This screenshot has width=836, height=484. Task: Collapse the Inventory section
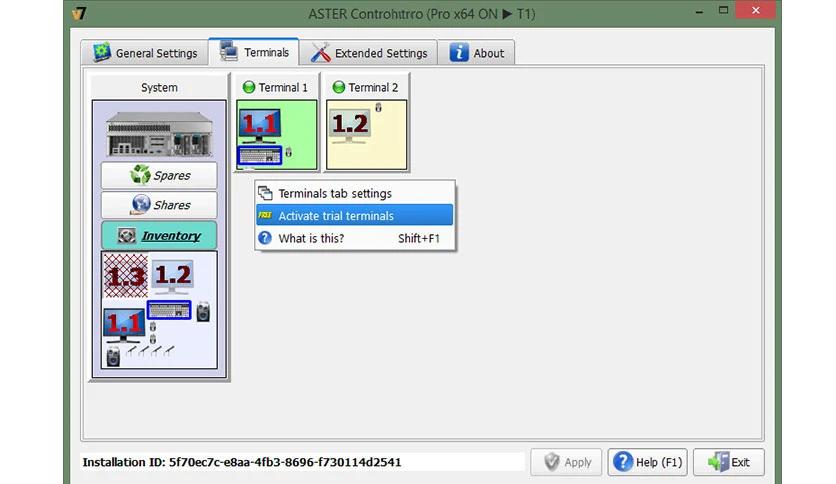(159, 236)
